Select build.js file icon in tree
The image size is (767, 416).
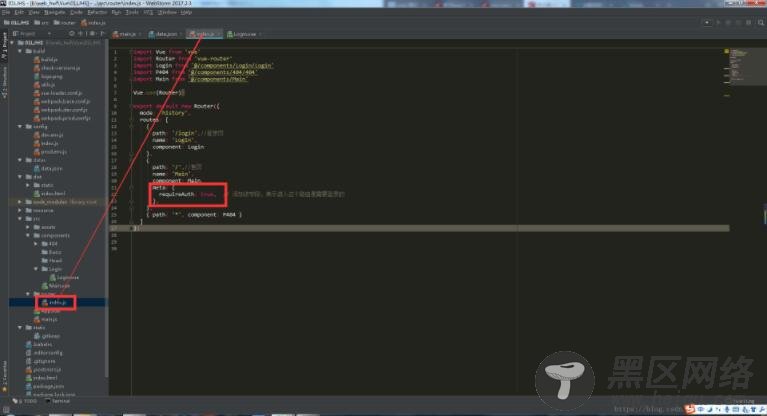click(37, 59)
